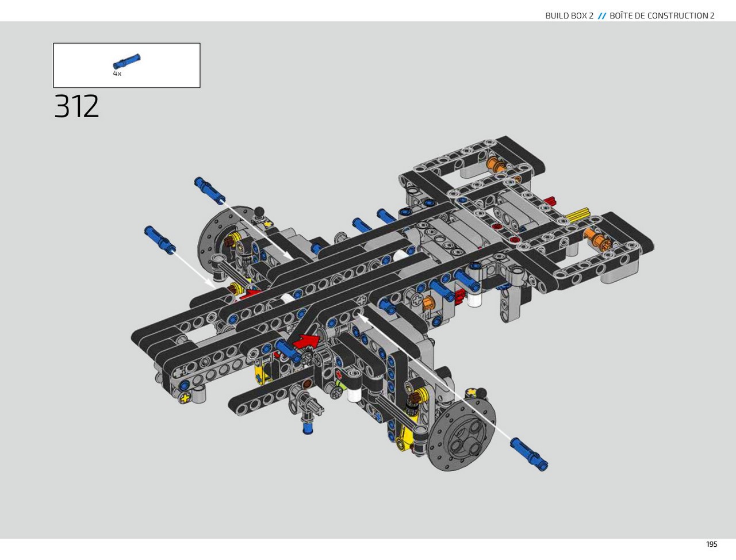Click the blue pin in parts box
The height and width of the screenshot is (560, 736).
click(126, 61)
